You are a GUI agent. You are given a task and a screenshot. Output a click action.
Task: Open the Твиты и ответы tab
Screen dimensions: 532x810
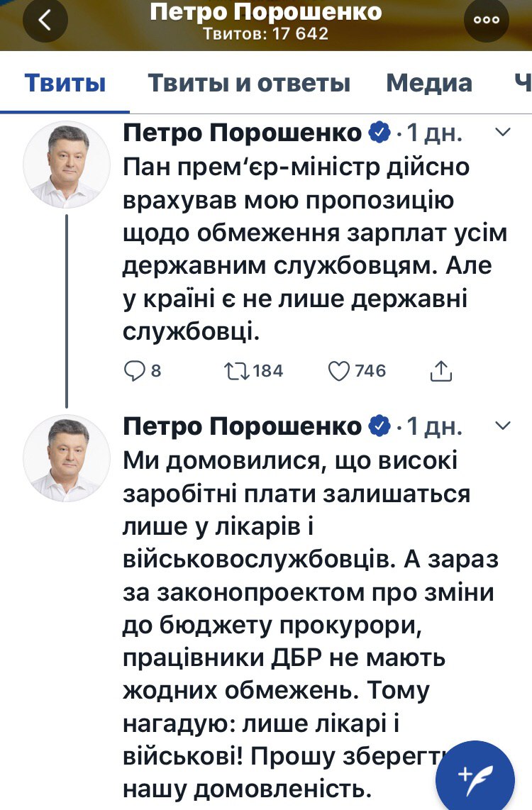point(249,84)
